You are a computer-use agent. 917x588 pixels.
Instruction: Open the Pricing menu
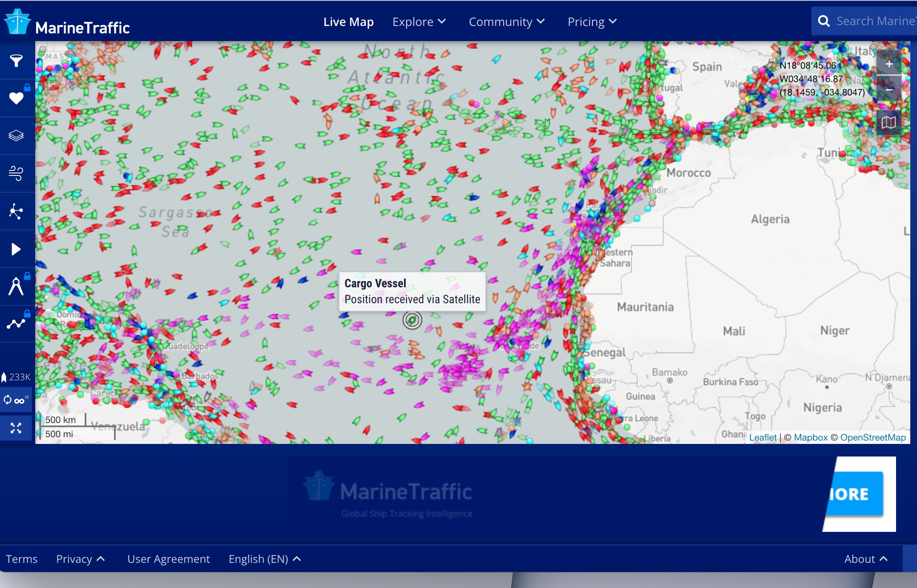click(592, 22)
